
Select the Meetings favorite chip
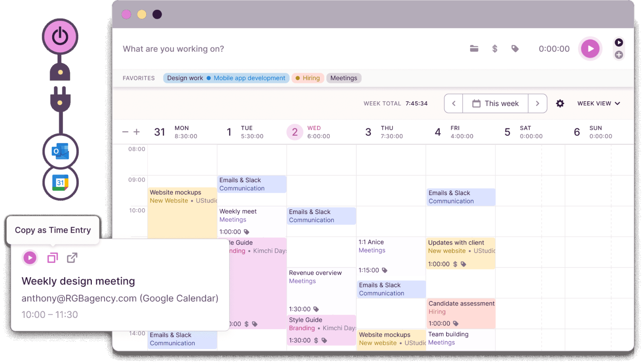343,78
